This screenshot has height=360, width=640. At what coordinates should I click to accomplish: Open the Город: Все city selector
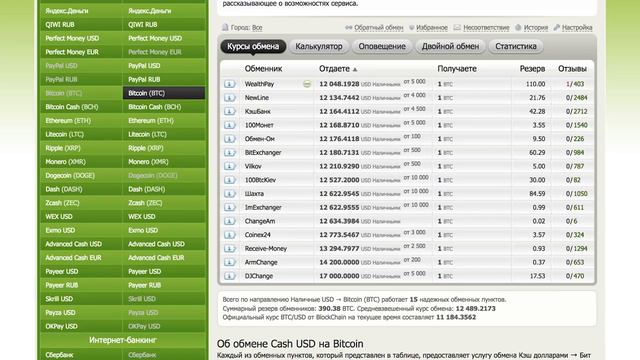pos(257,28)
